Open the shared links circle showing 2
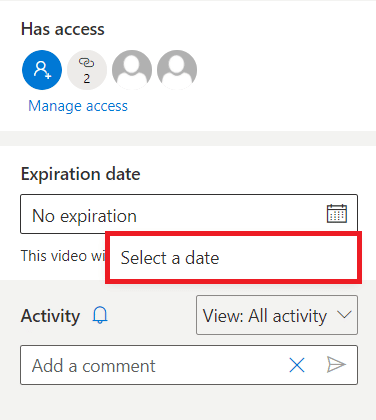Image resolution: width=376 pixels, height=420 pixels. pos(87,70)
